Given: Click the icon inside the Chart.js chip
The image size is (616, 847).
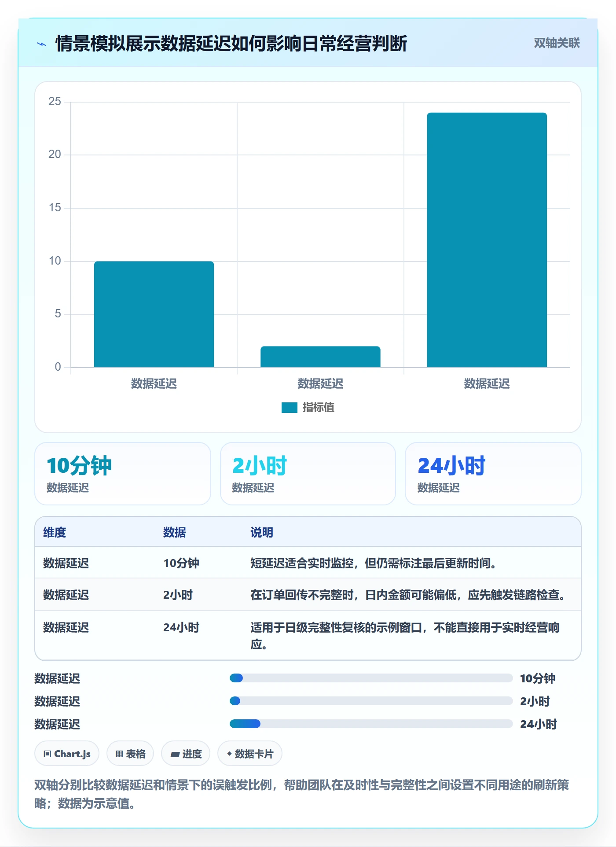Looking at the screenshot, I should [48, 754].
